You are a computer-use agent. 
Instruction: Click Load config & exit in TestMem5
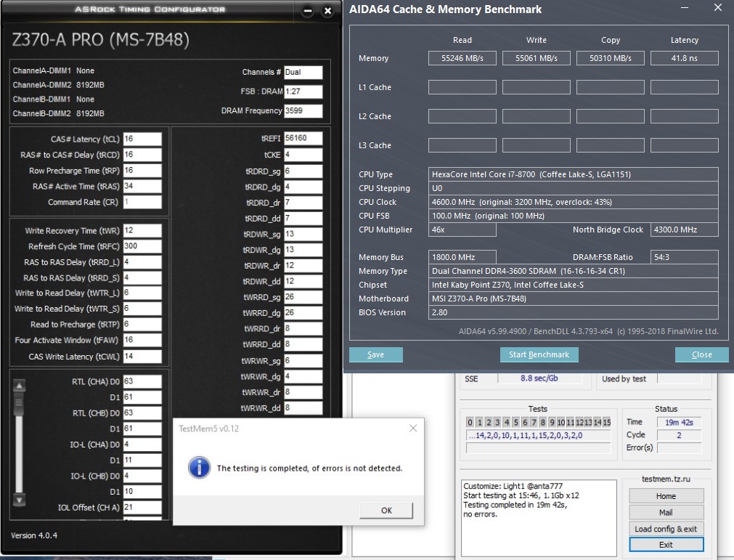[x=666, y=529]
